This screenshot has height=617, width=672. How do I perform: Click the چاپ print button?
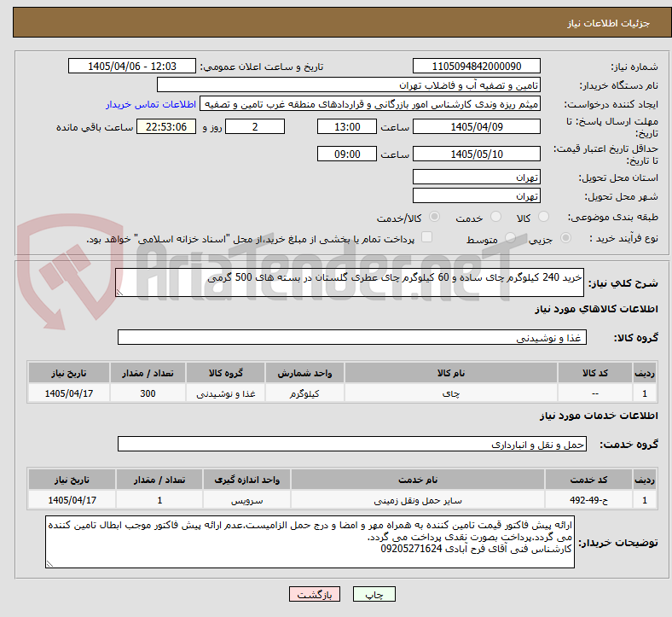tap(374, 594)
